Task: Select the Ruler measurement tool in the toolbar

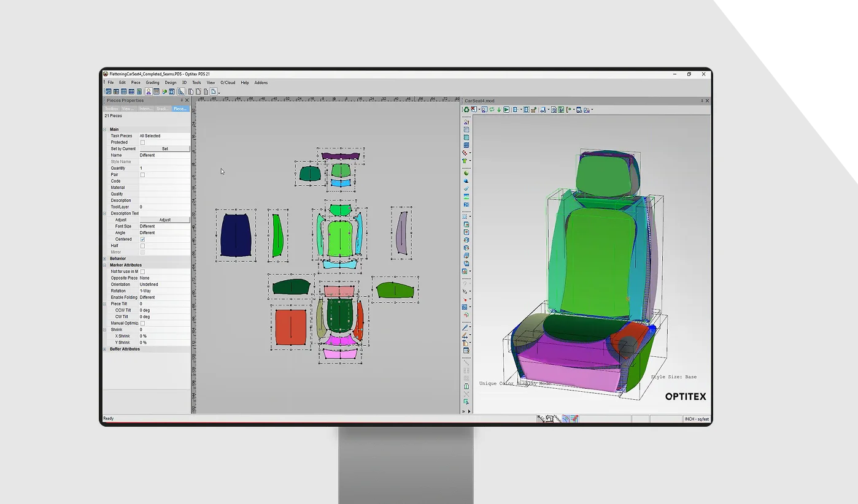Action: click(181, 91)
